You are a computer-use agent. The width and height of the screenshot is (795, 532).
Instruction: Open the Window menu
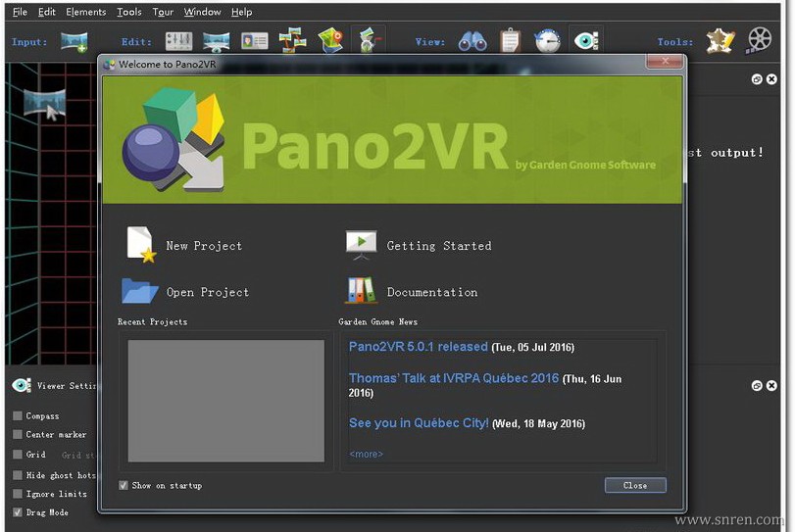(x=202, y=12)
